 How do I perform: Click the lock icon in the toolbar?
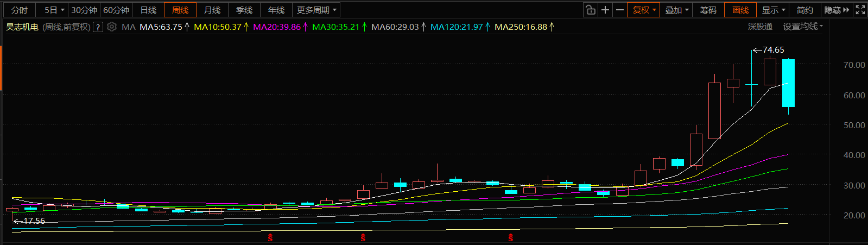[x=591, y=10]
